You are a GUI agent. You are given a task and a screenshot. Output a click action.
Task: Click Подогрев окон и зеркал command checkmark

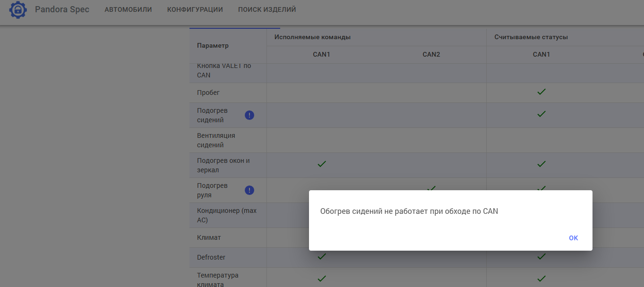pyautogui.click(x=322, y=164)
